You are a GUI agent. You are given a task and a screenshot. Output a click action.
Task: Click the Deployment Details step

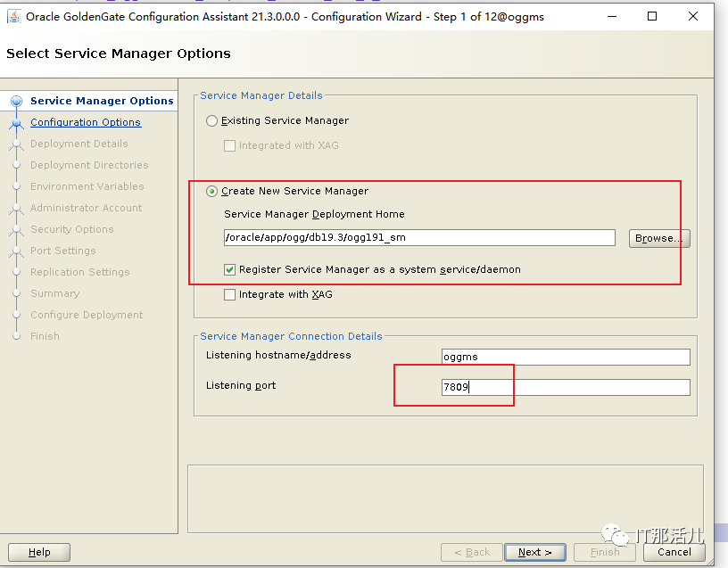click(79, 144)
